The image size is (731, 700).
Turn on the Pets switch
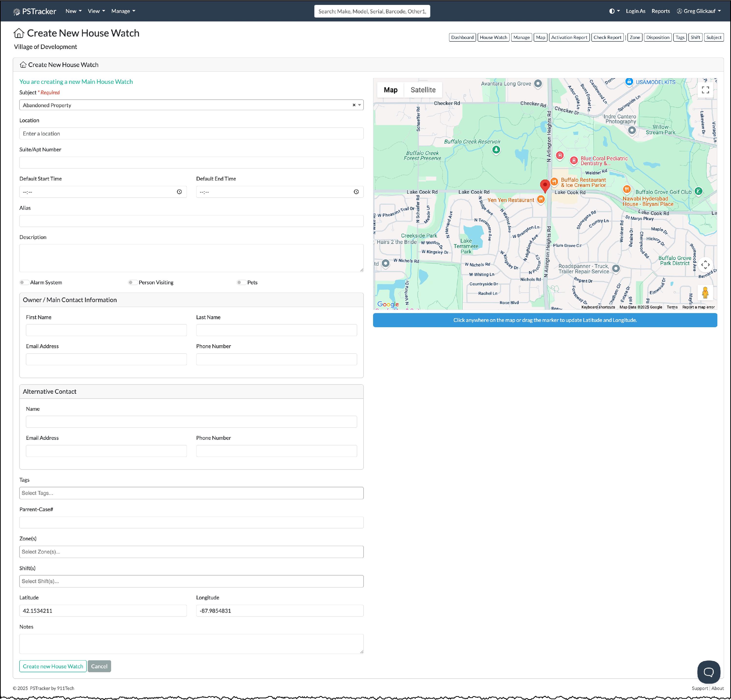241,282
